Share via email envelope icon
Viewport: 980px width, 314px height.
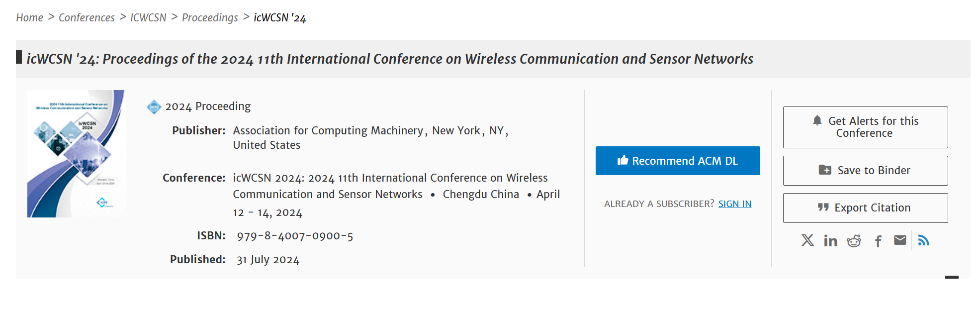pyautogui.click(x=900, y=240)
